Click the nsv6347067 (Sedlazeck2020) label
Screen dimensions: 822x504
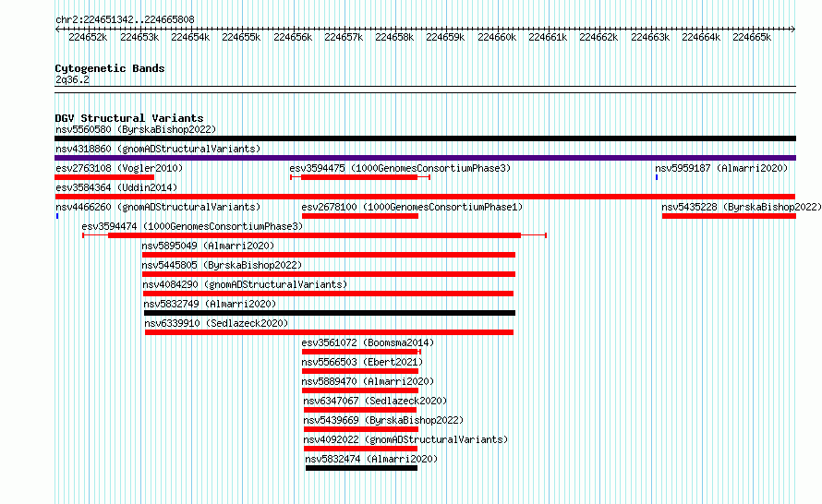(375, 401)
